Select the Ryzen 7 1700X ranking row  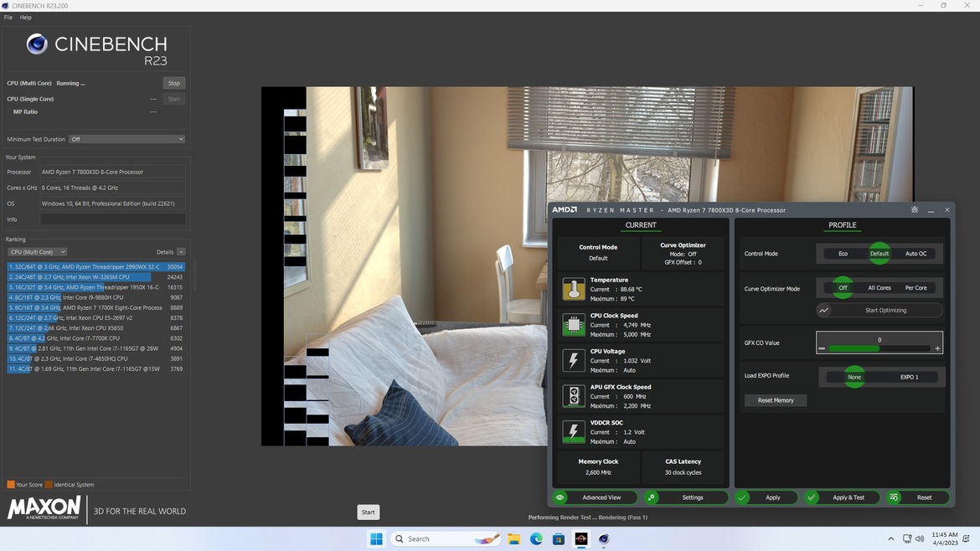click(95, 307)
